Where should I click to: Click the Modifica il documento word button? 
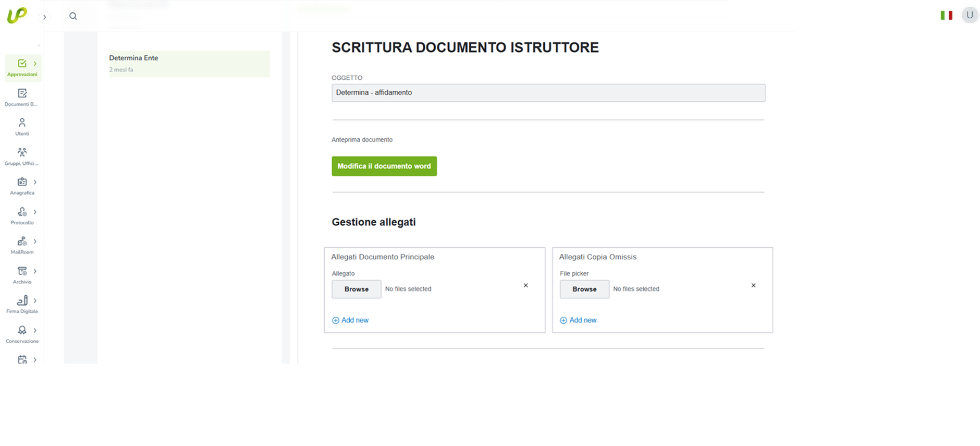(x=384, y=166)
